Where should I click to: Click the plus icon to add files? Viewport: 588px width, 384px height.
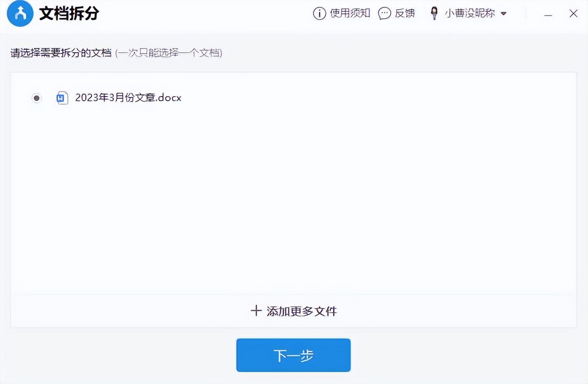[x=256, y=311]
